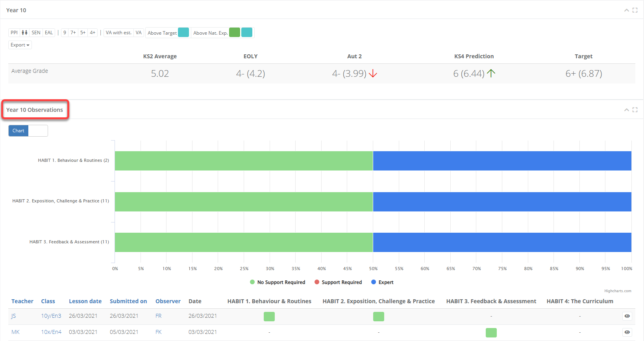Screen dimensions: 644x341
Task: Click the Above Nat. Exp. green swatch
Action: pos(235,32)
